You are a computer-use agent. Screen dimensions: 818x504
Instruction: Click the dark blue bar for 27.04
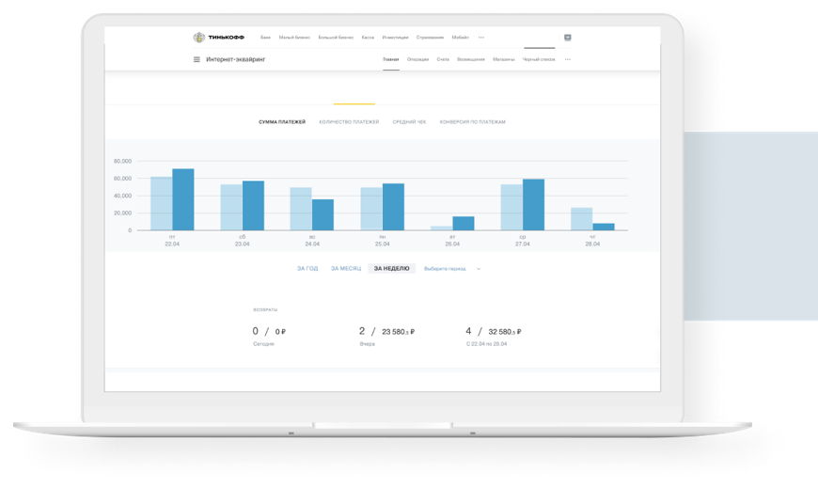[x=533, y=205]
